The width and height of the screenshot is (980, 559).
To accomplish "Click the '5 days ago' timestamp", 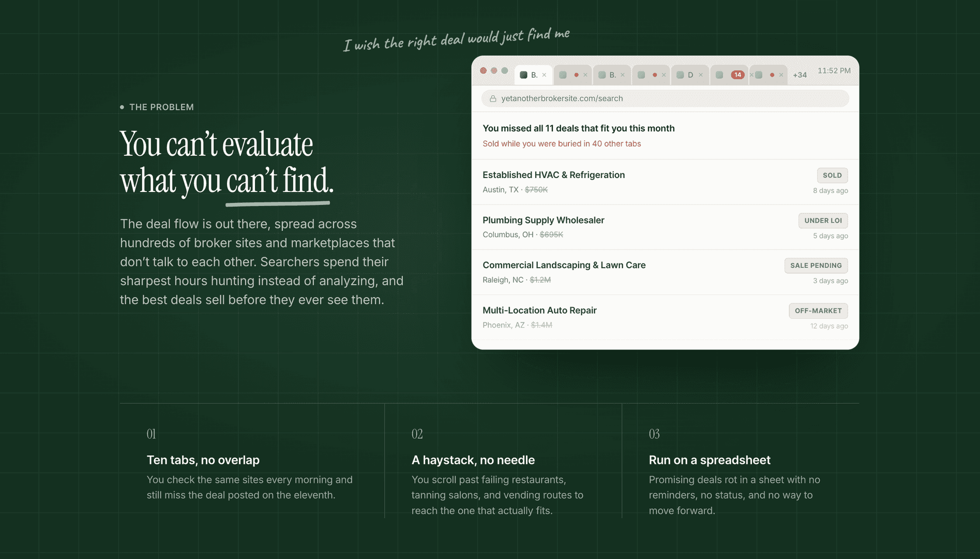I will click(x=831, y=236).
